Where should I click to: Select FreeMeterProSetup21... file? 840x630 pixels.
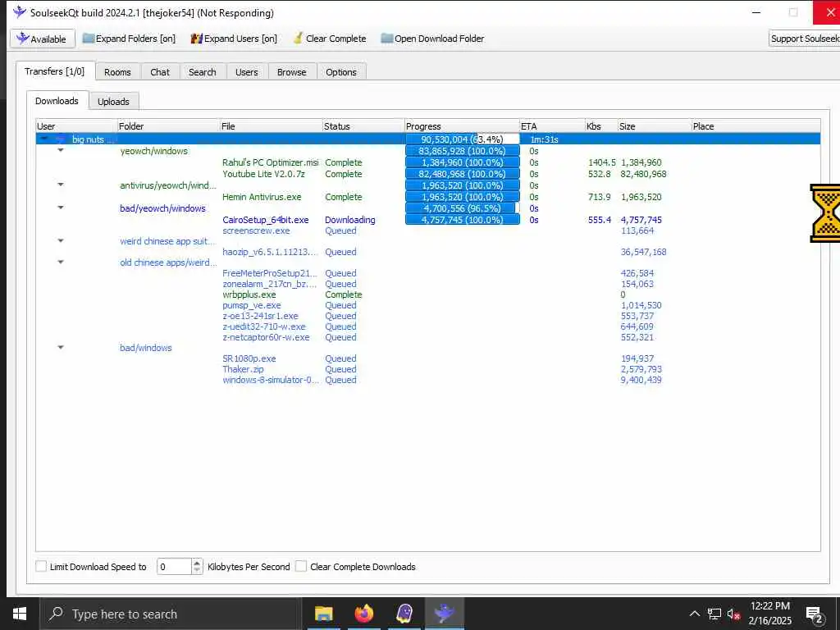tap(270, 273)
